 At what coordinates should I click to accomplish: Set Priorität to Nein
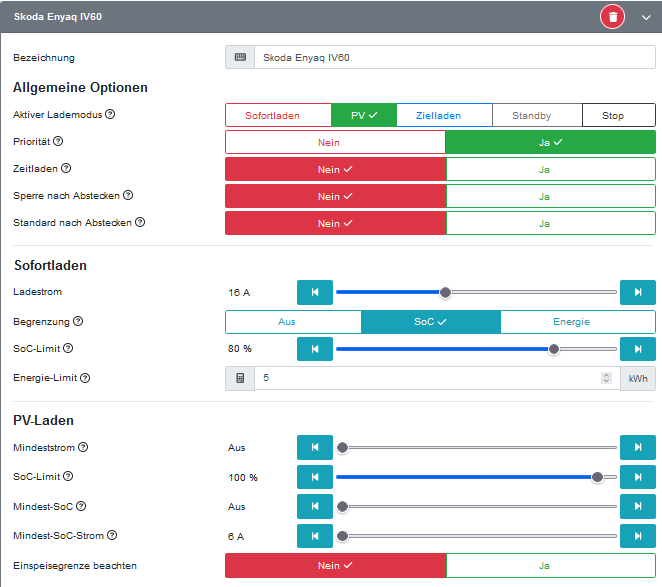(335, 142)
